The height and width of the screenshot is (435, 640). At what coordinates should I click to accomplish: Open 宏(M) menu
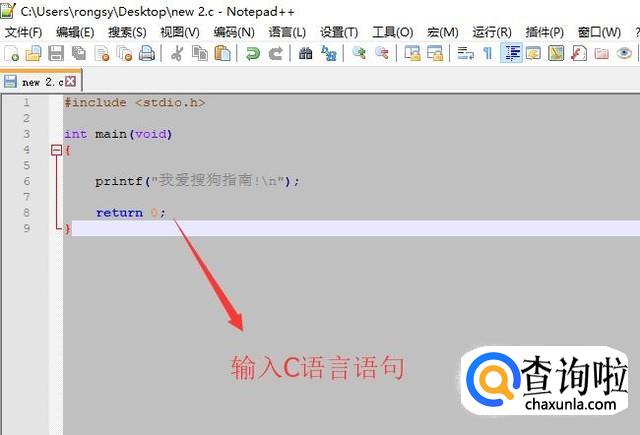click(x=443, y=32)
